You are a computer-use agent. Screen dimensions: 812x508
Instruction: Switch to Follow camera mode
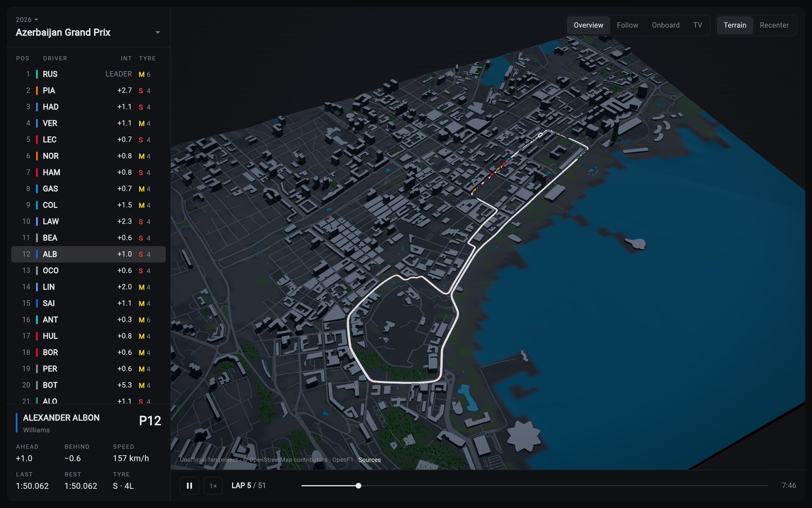pos(627,25)
